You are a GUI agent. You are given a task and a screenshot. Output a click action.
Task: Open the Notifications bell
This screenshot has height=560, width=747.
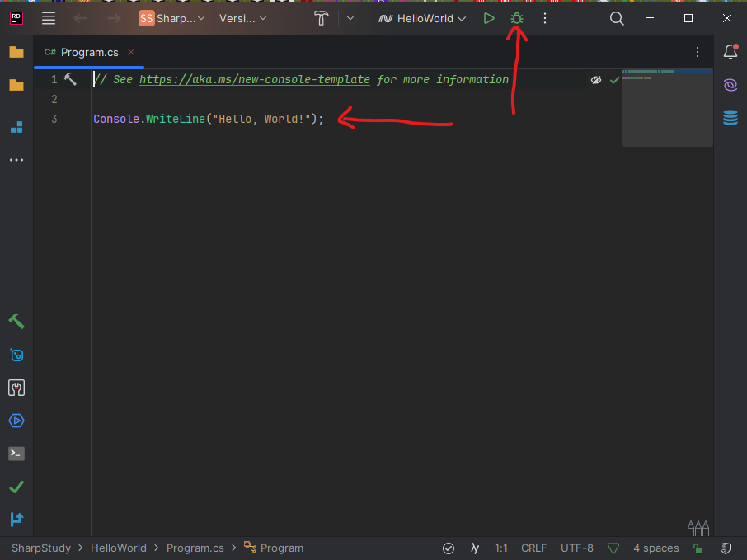[731, 51]
